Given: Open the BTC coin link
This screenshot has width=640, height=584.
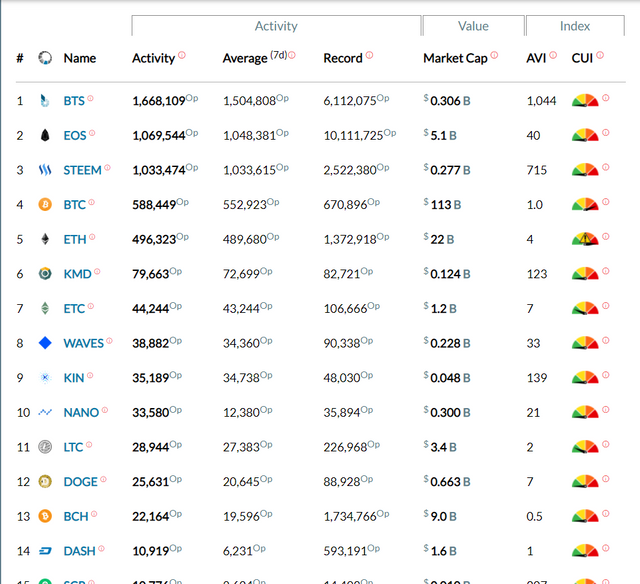Looking at the screenshot, I should (75, 204).
